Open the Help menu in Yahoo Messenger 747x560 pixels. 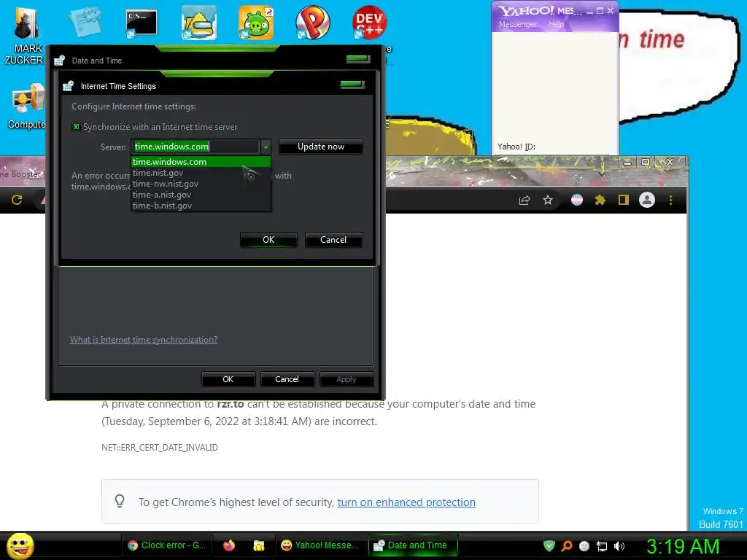556,24
